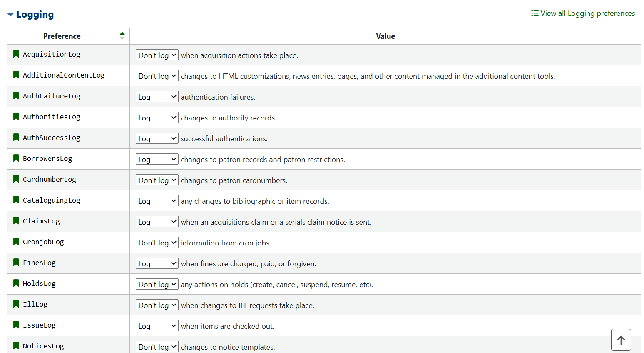Click the list icon beside View all Logging preferences
Viewport: 644px width, 353px height.
pos(535,13)
